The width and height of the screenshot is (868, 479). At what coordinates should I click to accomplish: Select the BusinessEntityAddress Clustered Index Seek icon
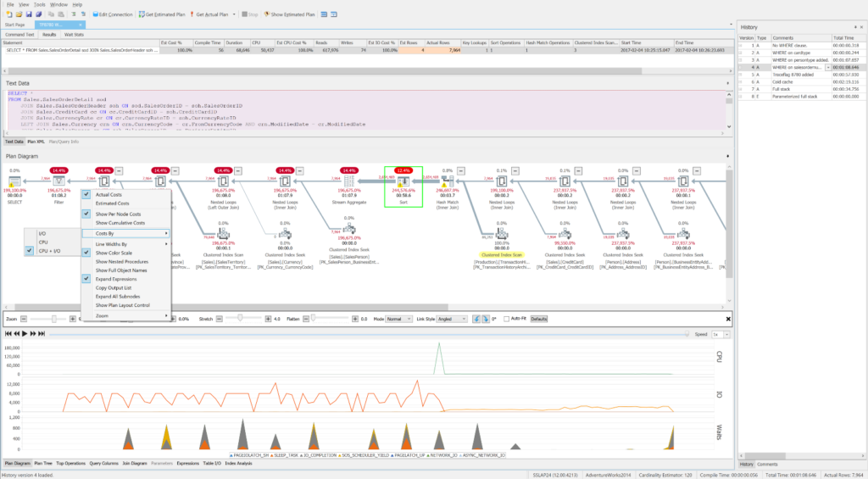point(683,234)
